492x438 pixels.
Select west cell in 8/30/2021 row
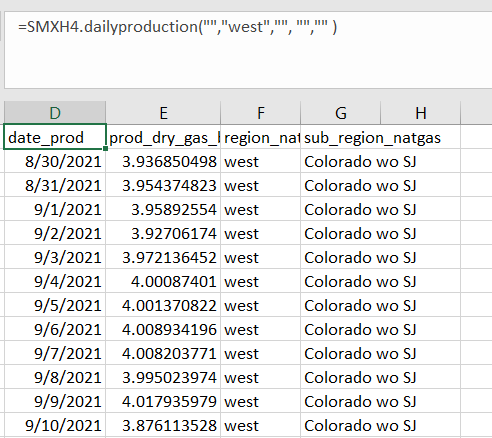pos(260,161)
